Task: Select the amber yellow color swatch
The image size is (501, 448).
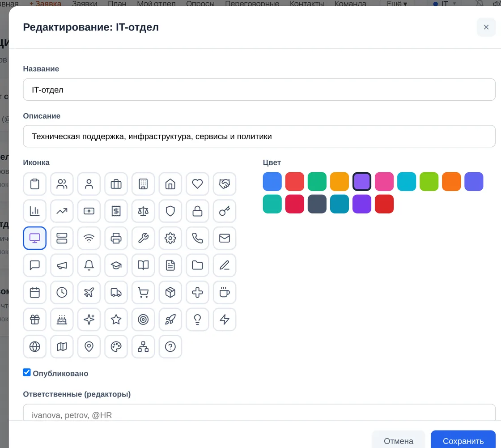Action: (x=340, y=182)
